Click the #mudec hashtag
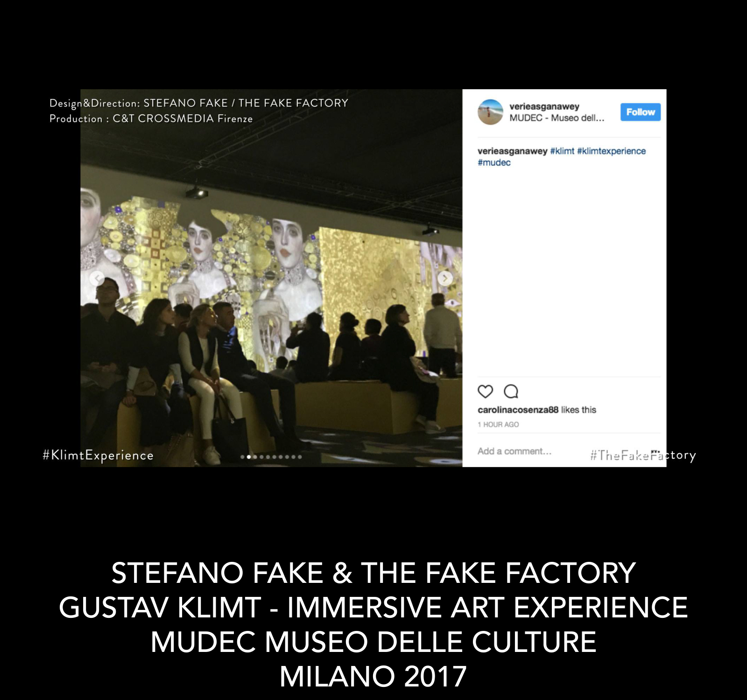The width and height of the screenshot is (747, 700). pyautogui.click(x=494, y=163)
